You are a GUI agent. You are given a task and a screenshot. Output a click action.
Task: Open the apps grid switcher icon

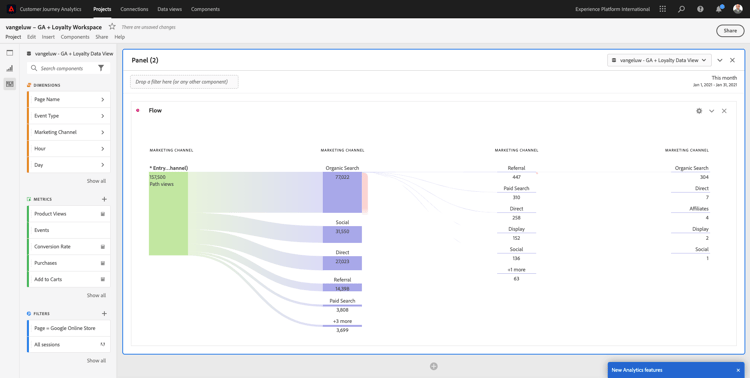(662, 9)
